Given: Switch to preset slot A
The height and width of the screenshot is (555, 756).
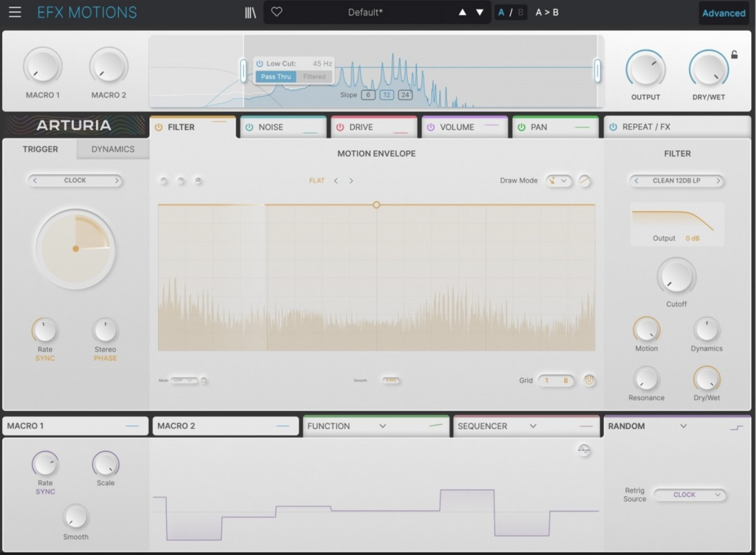Looking at the screenshot, I should tap(501, 12).
